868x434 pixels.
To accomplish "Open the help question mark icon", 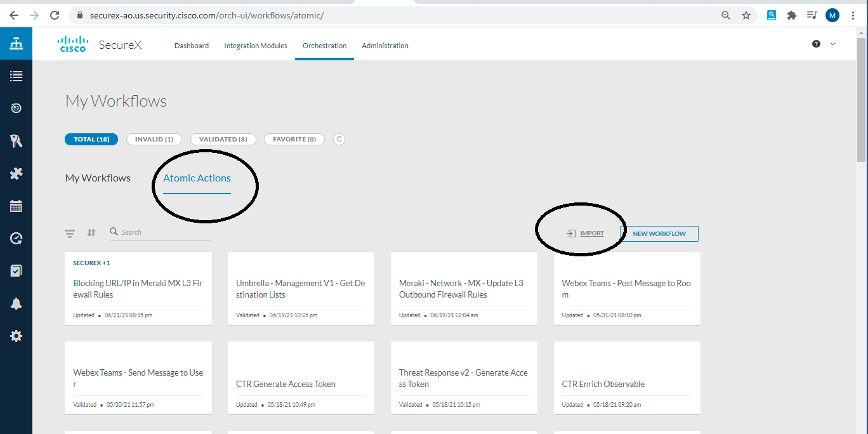I will click(816, 44).
